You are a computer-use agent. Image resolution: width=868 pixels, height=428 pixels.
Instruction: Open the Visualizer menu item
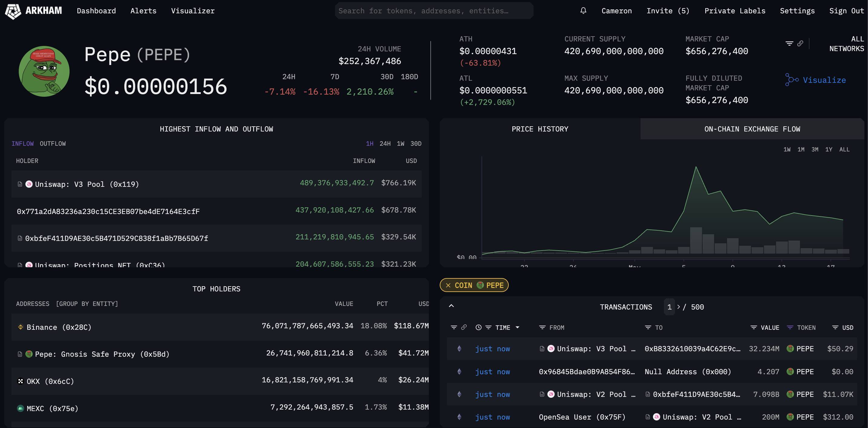point(193,11)
